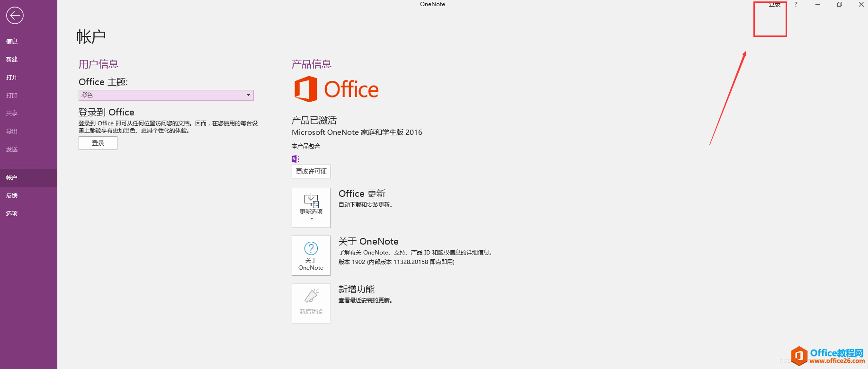Click the 登录 link in the title bar
This screenshot has width=868, height=369.
[x=775, y=4]
